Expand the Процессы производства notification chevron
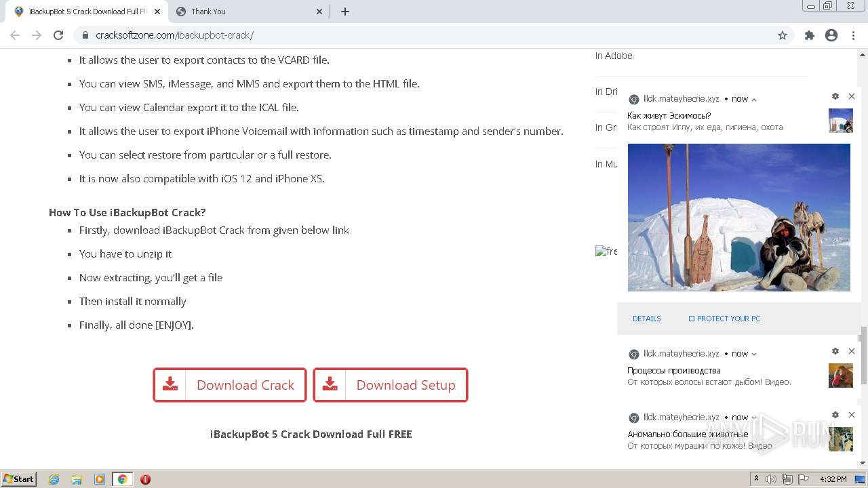Viewport: 868px width, 488px height. [x=754, y=354]
